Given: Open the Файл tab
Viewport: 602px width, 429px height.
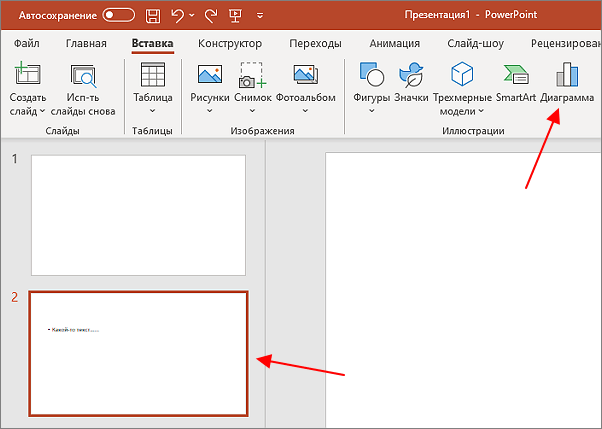Looking at the screenshot, I should pyautogui.click(x=26, y=43).
